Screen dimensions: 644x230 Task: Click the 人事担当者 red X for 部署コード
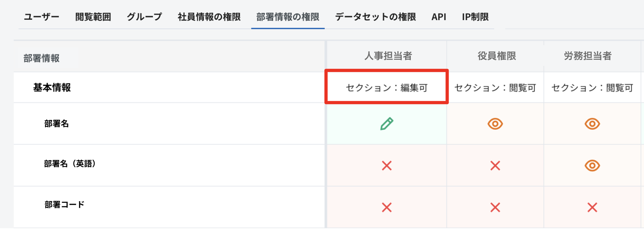click(387, 207)
